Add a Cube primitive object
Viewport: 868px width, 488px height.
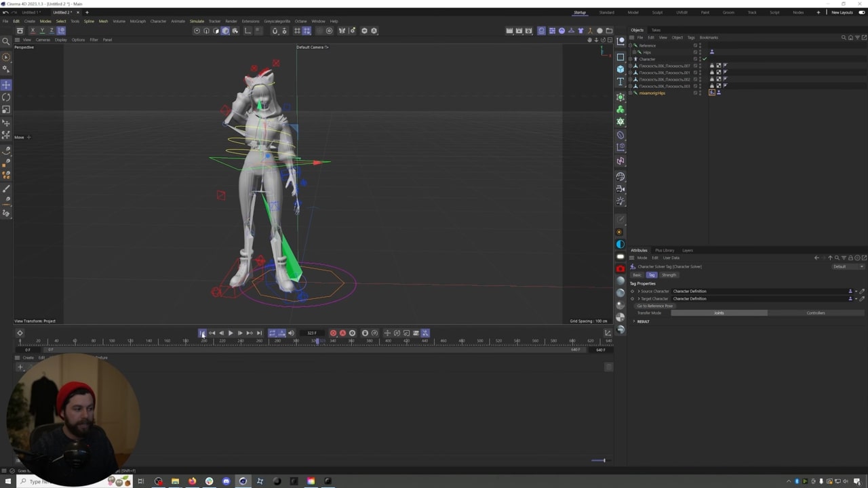(x=620, y=69)
